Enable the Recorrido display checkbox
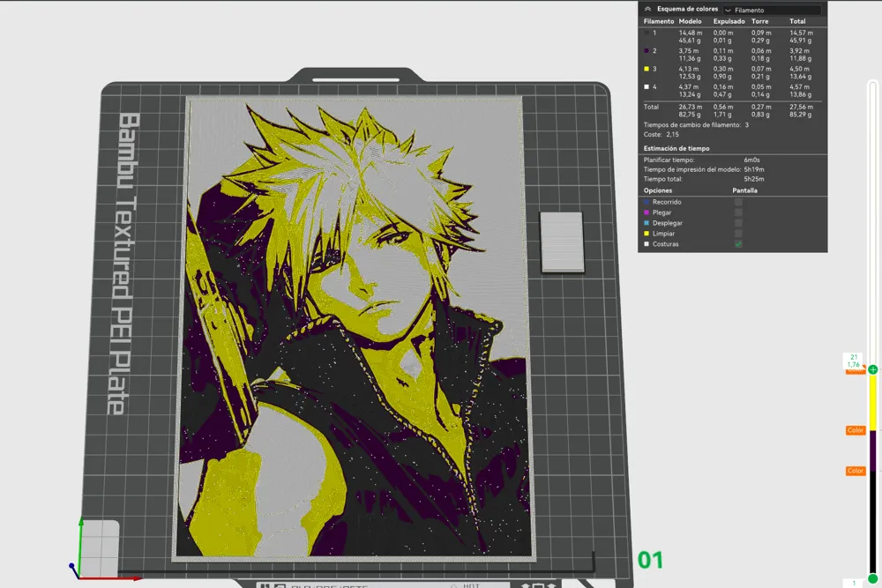The width and height of the screenshot is (882, 588). point(738,202)
